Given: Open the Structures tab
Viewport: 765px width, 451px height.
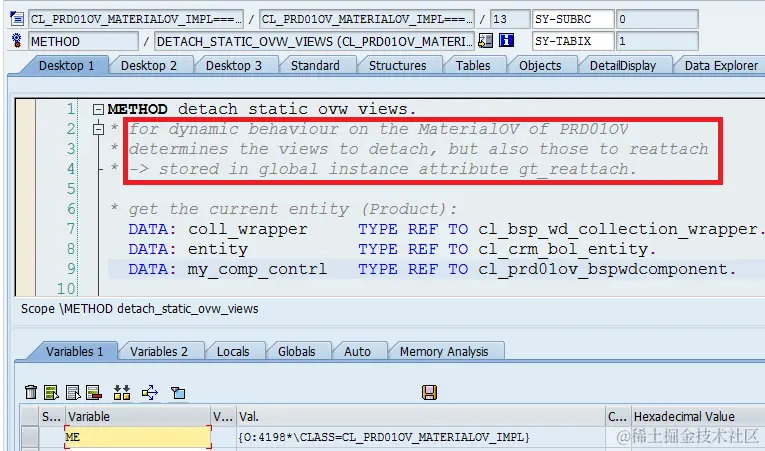Looking at the screenshot, I should (397, 65).
